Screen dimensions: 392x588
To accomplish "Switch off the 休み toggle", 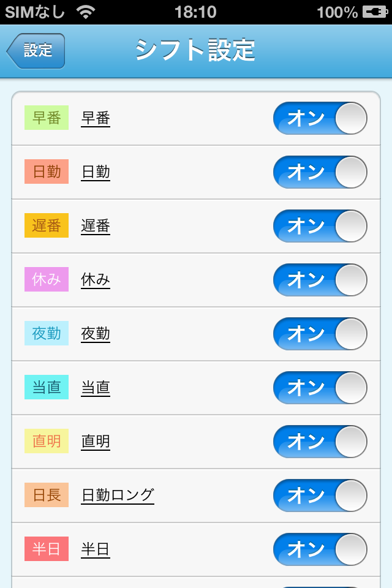I will pyautogui.click(x=320, y=280).
